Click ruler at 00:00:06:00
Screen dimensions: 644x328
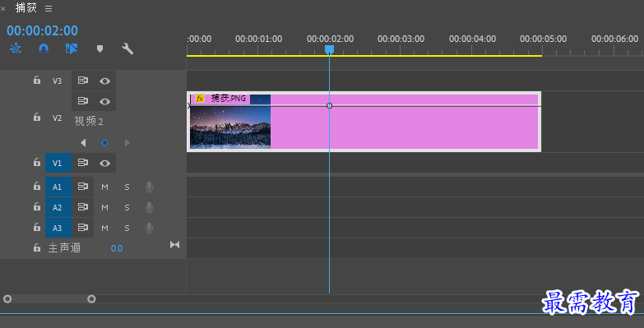[x=615, y=39]
